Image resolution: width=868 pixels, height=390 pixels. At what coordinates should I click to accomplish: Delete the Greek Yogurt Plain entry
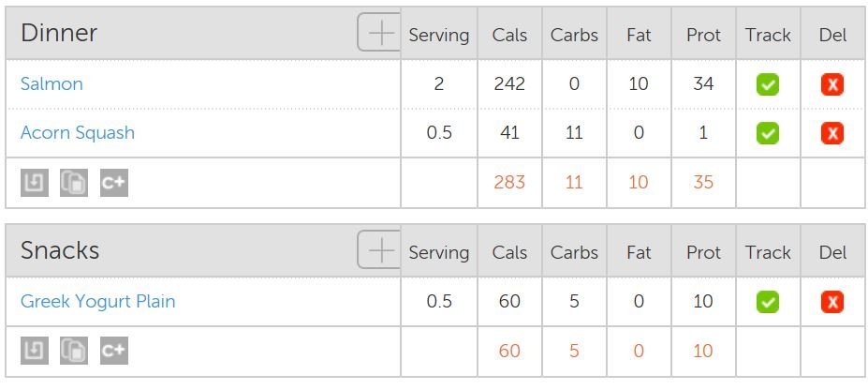coord(832,302)
